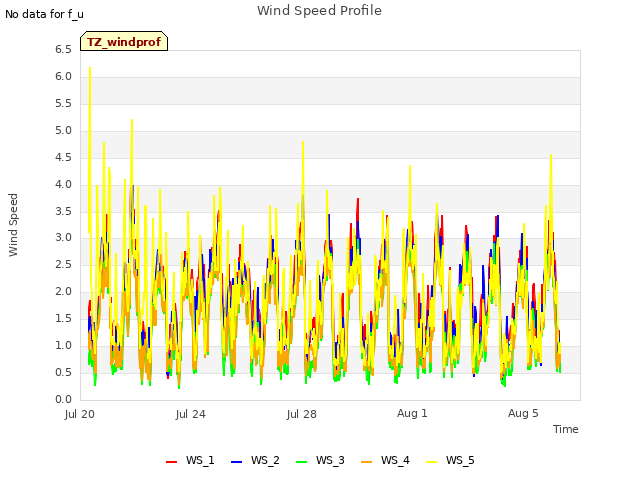Click the Wind Speed Profile chart title

click(x=319, y=11)
